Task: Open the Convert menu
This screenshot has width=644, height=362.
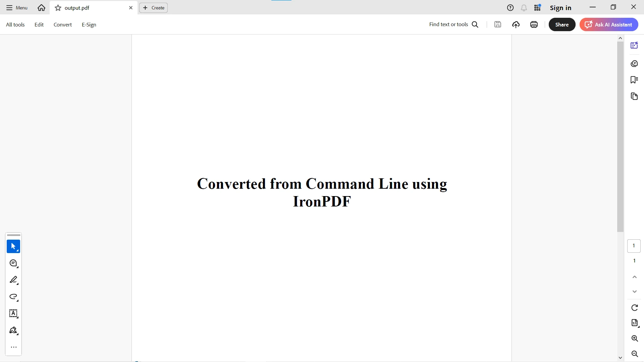Action: (63, 24)
